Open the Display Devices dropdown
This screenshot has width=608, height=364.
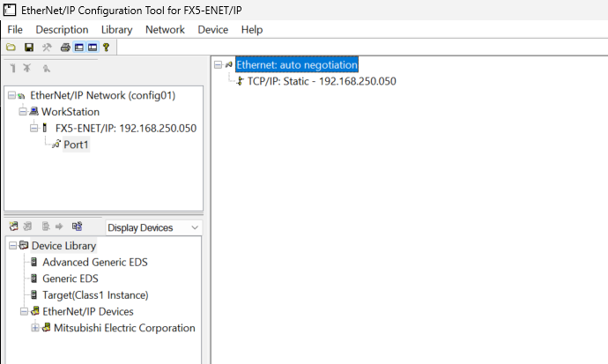[153, 227]
